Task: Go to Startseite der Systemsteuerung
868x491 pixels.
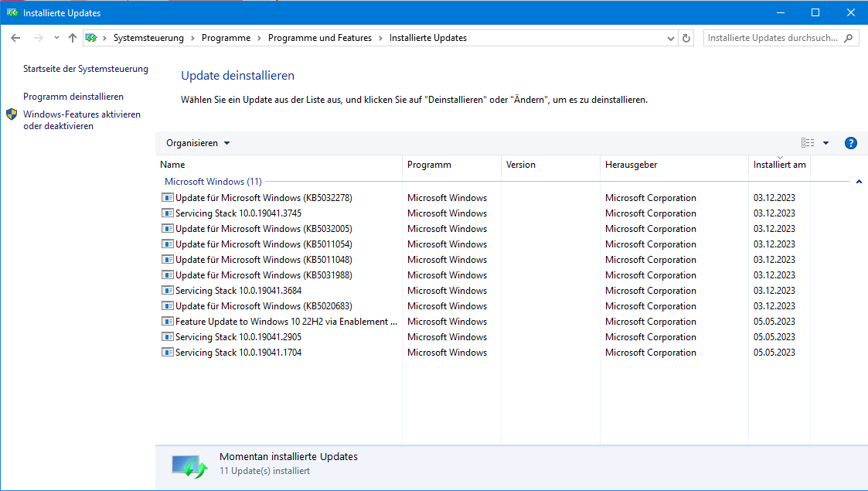Action: [x=86, y=69]
